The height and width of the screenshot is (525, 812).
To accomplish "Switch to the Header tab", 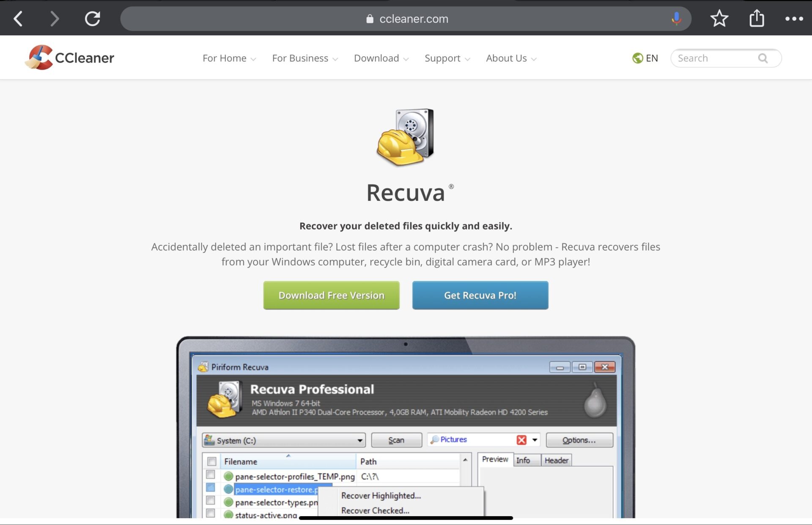I will 556,460.
